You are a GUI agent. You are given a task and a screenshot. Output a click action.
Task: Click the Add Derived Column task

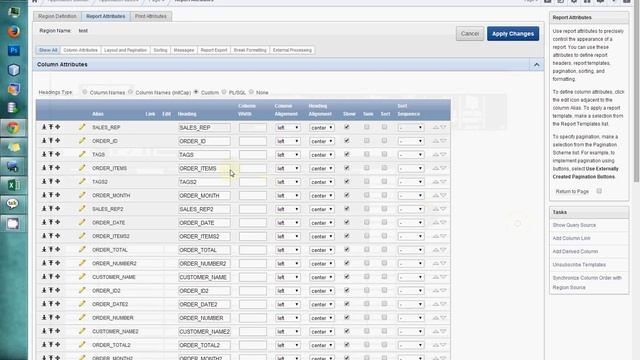[575, 251]
